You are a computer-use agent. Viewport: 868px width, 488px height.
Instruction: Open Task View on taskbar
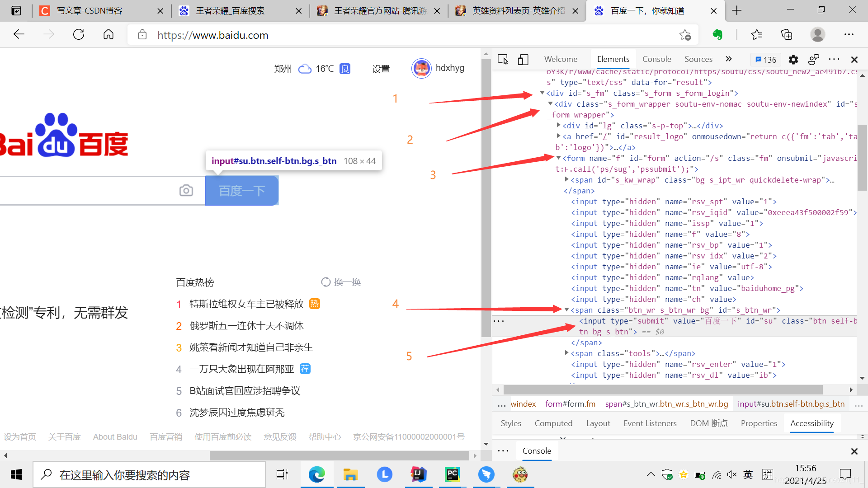tap(282, 474)
